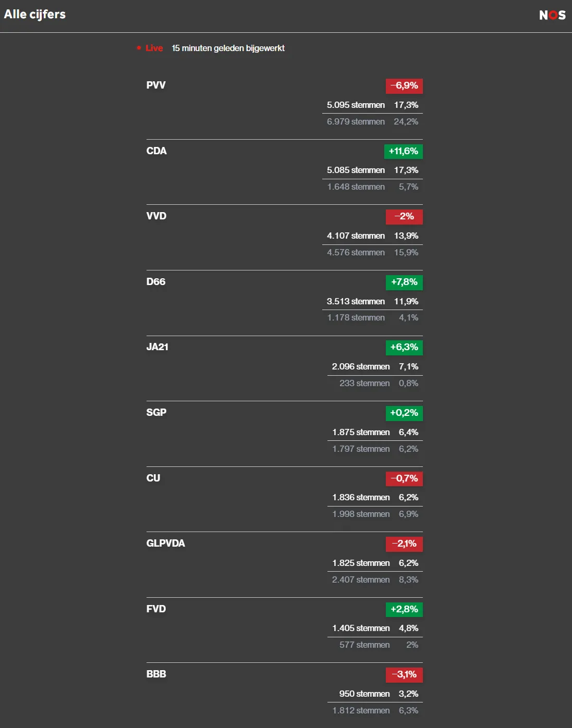Select the JA21 party name

157,347
